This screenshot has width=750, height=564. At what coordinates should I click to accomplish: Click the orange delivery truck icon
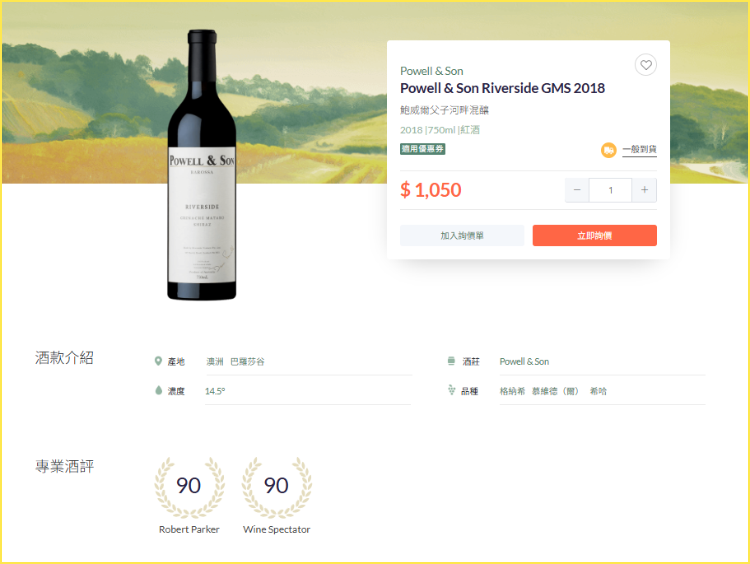pos(608,150)
